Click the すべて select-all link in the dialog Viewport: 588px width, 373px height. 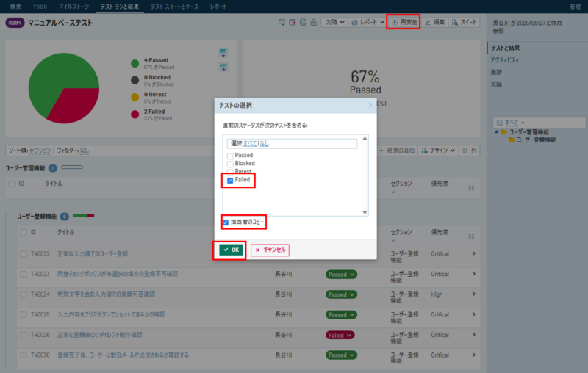pos(250,143)
